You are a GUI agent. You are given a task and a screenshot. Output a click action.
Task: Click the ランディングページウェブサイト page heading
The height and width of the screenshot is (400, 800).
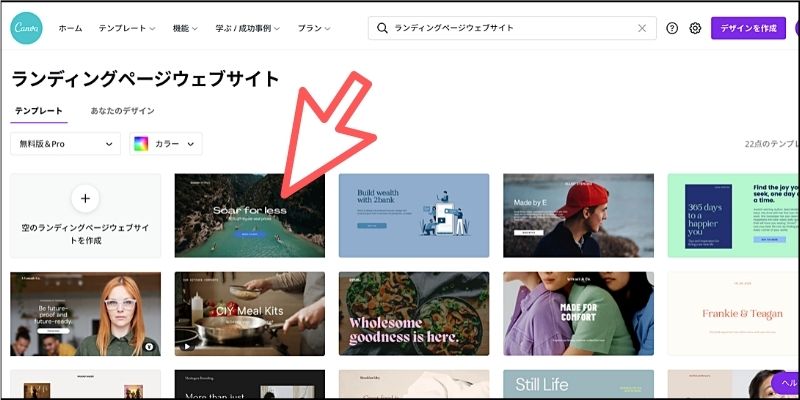(x=145, y=79)
